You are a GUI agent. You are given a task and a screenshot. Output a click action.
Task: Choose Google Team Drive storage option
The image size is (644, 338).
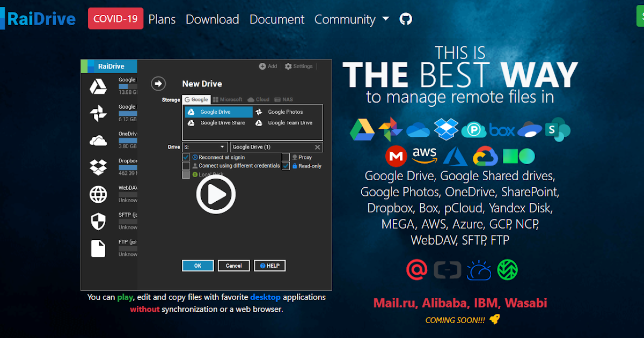click(x=284, y=123)
